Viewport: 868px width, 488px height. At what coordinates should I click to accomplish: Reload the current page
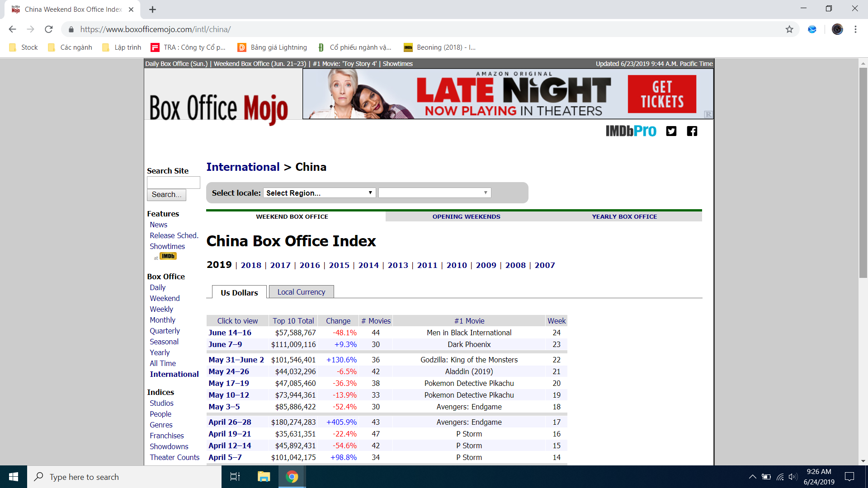click(x=49, y=29)
